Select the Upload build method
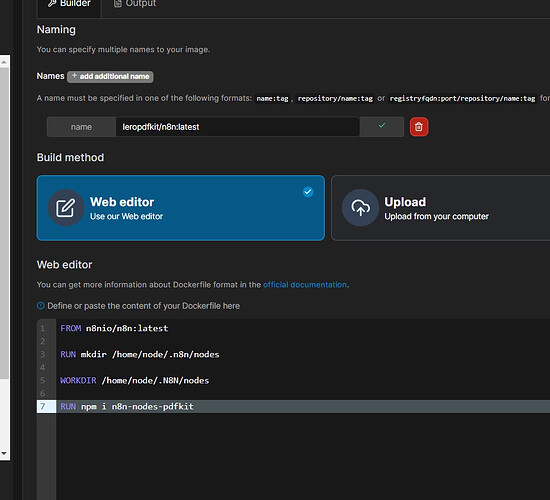550x500 pixels. click(440, 208)
